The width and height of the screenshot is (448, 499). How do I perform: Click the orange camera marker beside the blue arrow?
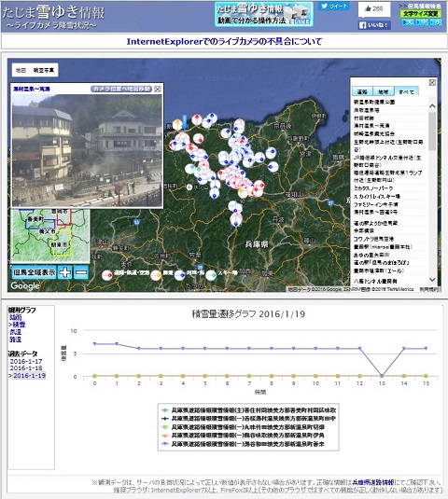(x=177, y=125)
